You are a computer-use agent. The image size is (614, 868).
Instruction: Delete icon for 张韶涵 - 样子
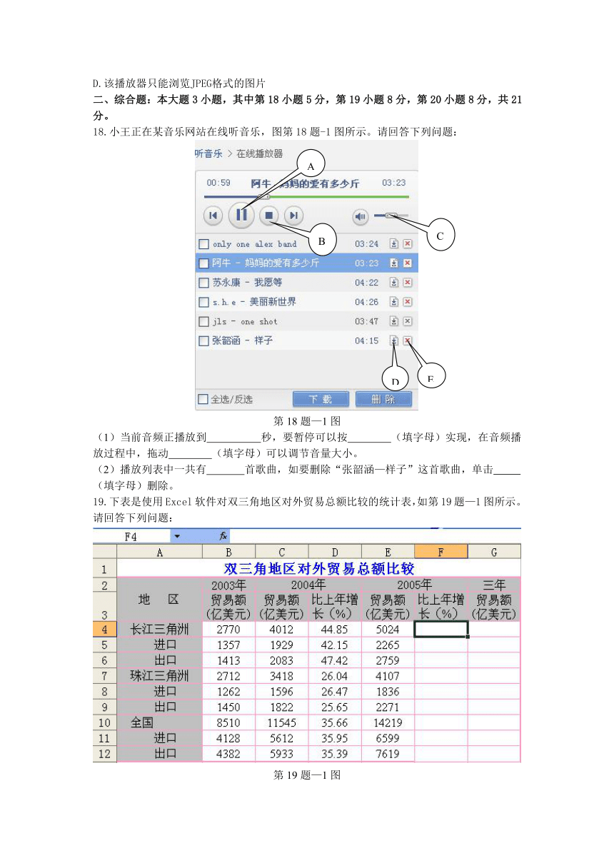click(408, 340)
